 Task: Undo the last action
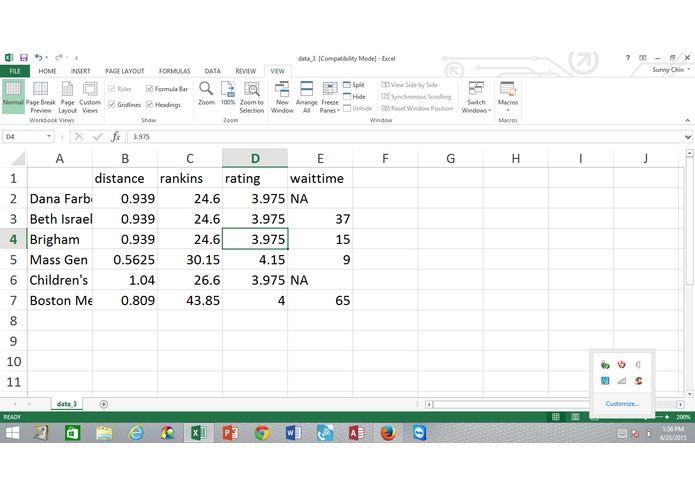pyautogui.click(x=39, y=58)
